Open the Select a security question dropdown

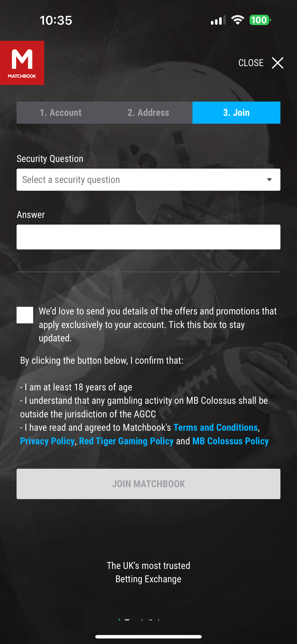[x=140, y=180]
